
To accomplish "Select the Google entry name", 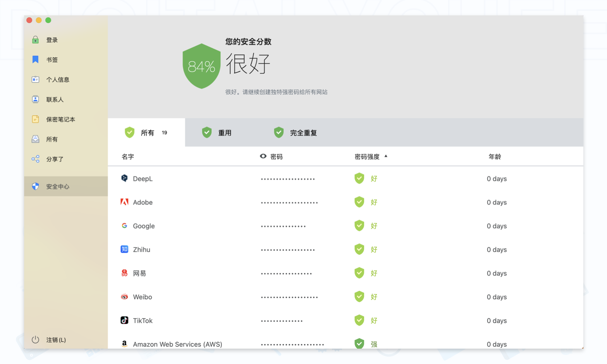I will coord(144,226).
